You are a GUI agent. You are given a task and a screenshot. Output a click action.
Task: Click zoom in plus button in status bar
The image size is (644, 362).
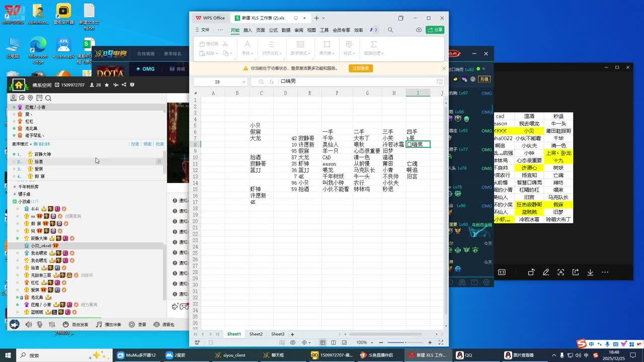429,342
